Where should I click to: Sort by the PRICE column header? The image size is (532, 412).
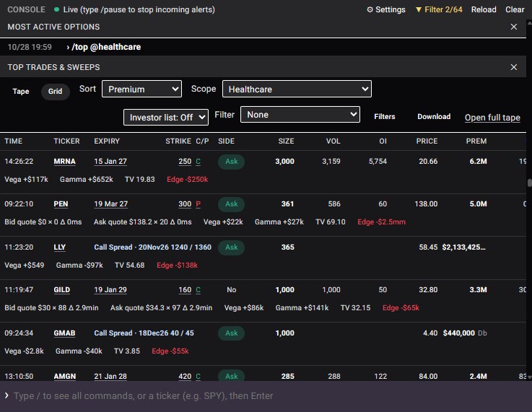(x=427, y=141)
